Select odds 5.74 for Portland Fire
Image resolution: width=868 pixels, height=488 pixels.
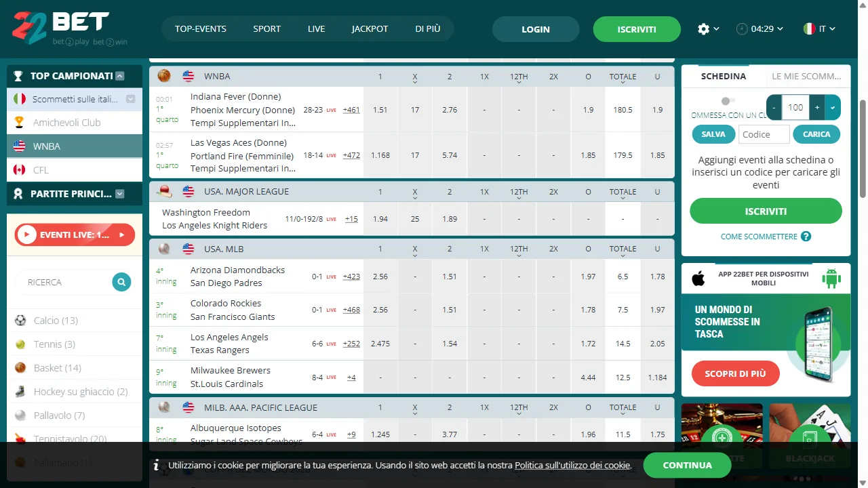point(450,155)
